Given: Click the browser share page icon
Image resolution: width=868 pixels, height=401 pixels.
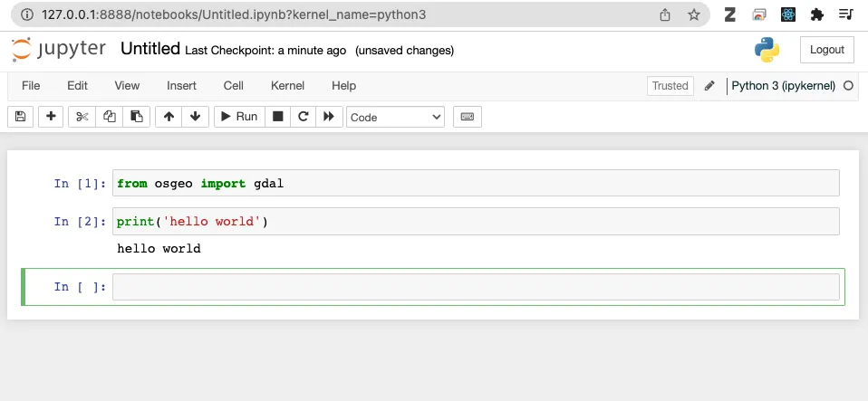Looking at the screenshot, I should [665, 14].
